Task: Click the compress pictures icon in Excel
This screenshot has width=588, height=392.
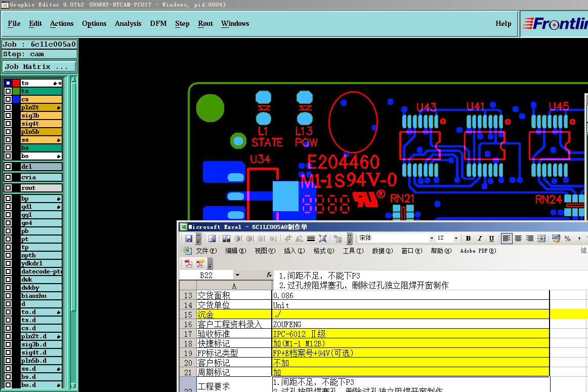Action: (x=322, y=239)
